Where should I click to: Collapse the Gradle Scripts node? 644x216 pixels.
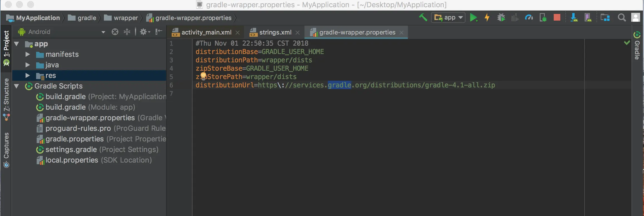click(x=17, y=86)
